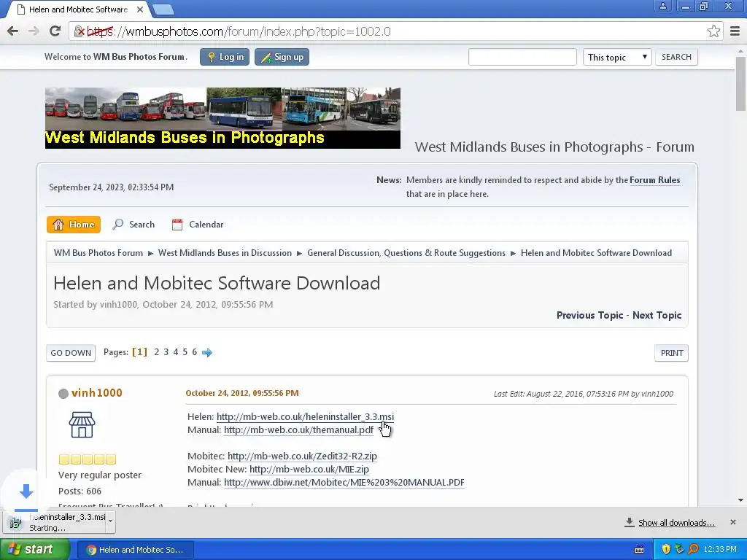This screenshot has height=560, width=747.
Task: Click the forum search input field
Action: 522,57
